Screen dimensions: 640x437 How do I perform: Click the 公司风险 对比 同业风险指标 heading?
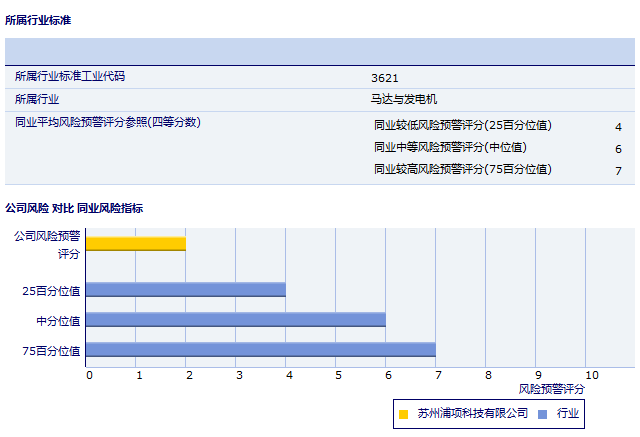click(74, 208)
